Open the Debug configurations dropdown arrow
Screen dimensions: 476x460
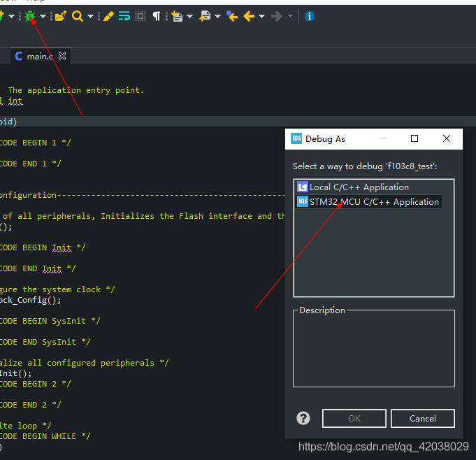(43, 16)
